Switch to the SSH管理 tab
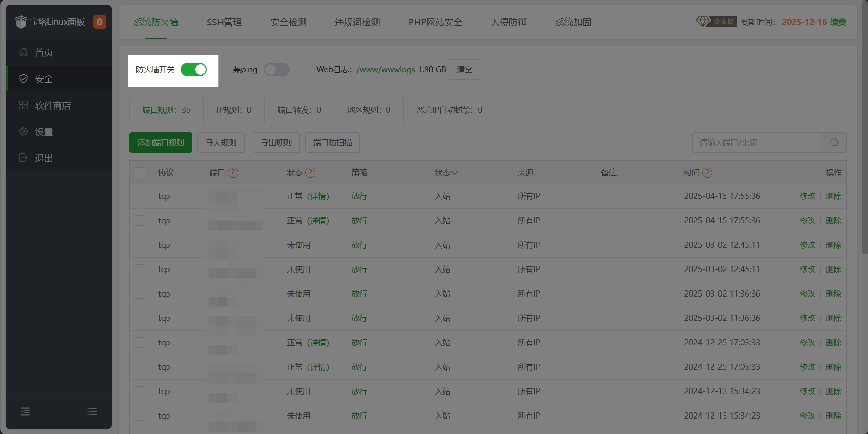Image resolution: width=868 pixels, height=434 pixels. (x=224, y=22)
